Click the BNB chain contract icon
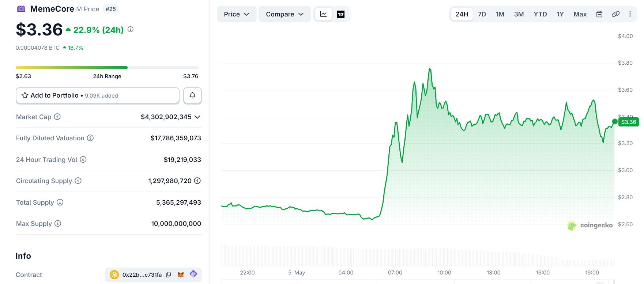 coord(114,274)
